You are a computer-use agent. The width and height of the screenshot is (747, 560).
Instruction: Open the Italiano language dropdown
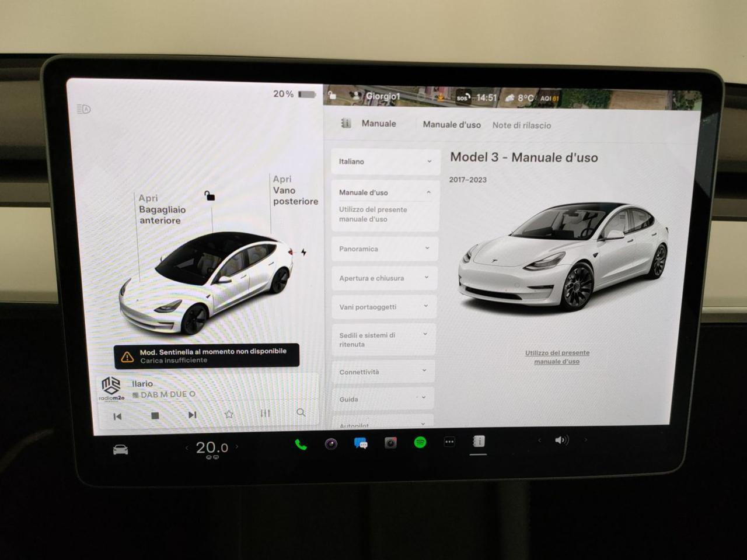click(x=385, y=162)
